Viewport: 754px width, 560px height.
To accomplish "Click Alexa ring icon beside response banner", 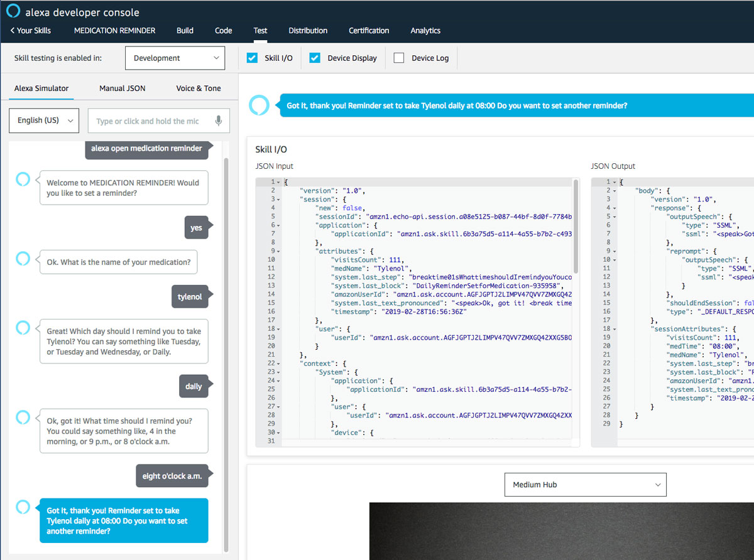I will [x=258, y=105].
